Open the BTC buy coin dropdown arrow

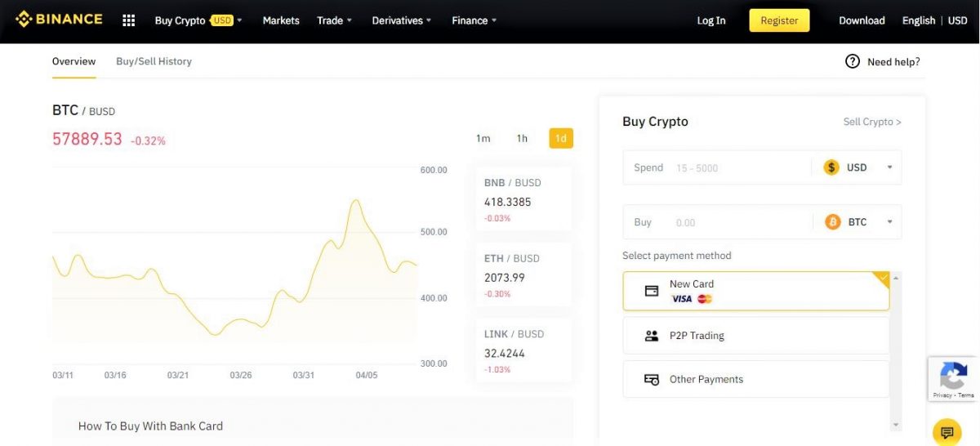click(889, 222)
